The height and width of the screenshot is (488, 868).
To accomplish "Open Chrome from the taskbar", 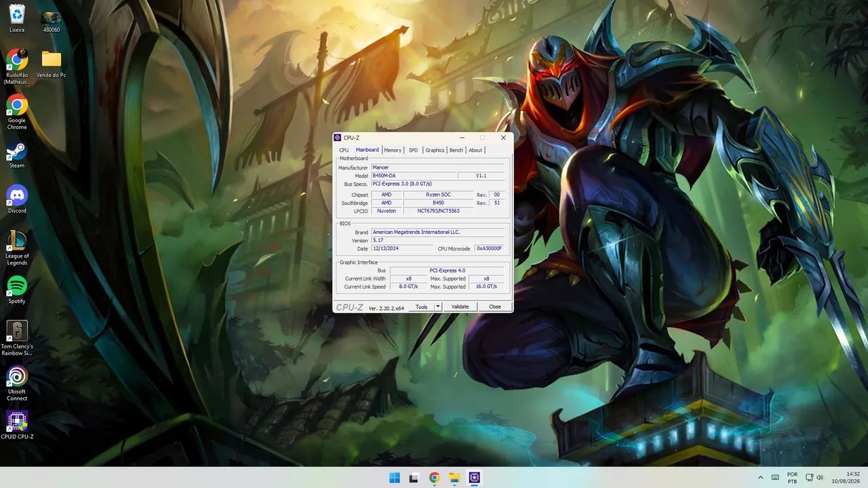I will pos(434,478).
